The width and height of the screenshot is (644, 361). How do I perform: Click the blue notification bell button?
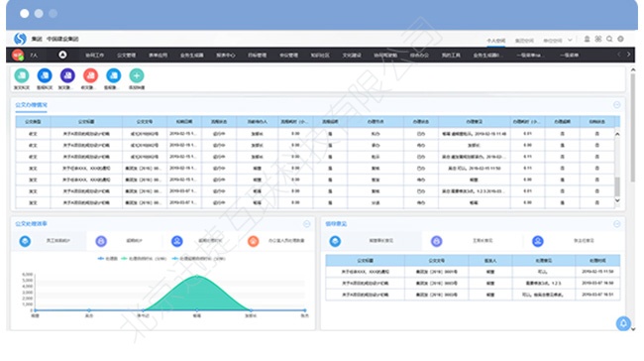[x=623, y=323]
